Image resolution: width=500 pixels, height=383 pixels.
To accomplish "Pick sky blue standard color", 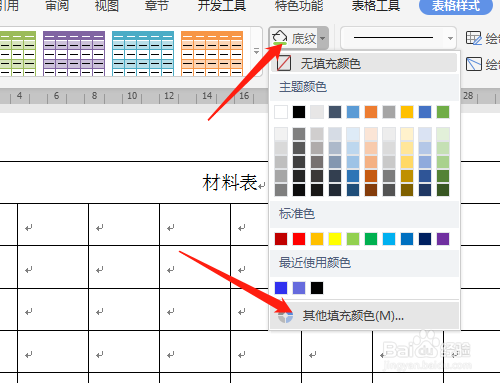I will 389,239.
